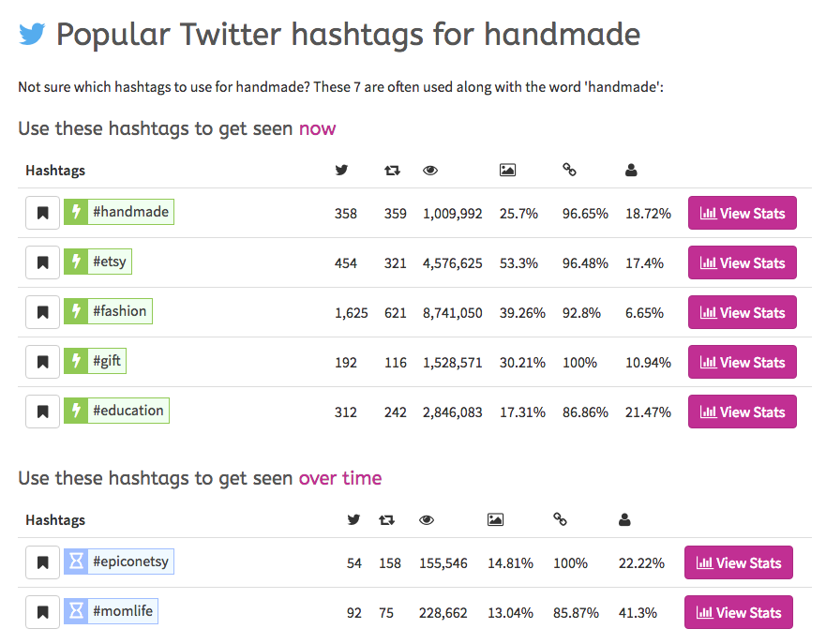
Task: Bookmark the #gift hashtag
Action: click(x=42, y=362)
